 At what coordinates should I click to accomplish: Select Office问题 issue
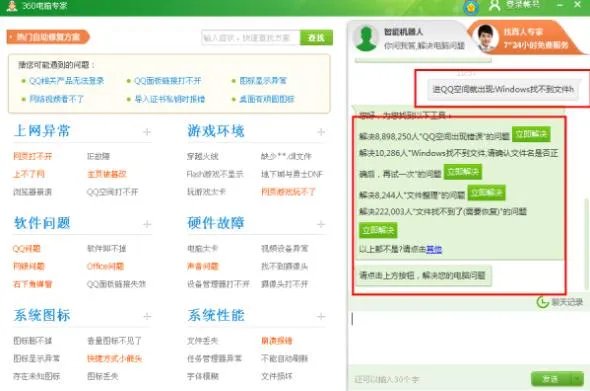[x=105, y=266]
